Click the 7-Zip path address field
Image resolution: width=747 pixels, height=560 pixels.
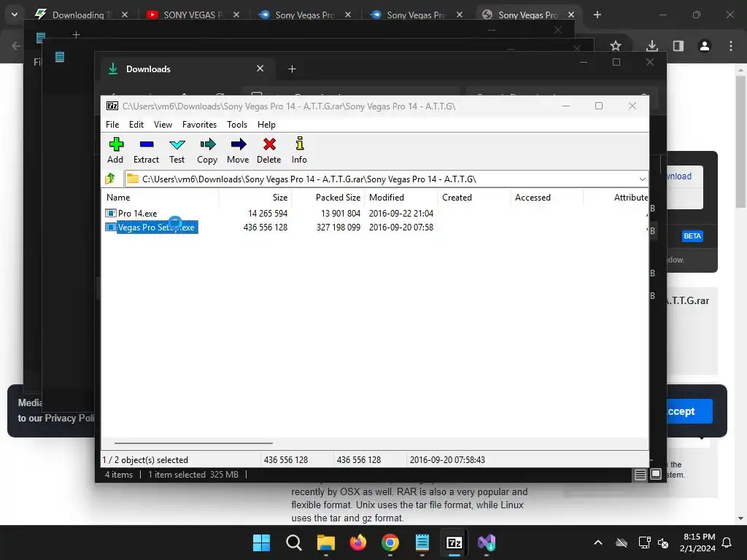click(381, 179)
